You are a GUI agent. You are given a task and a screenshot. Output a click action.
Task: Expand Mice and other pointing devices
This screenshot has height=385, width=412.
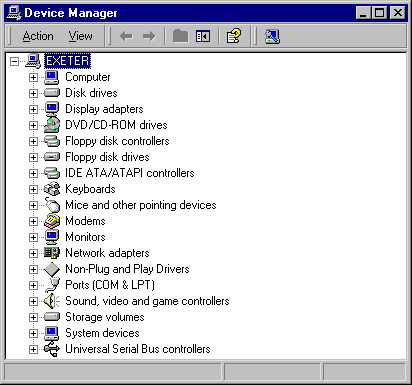(x=33, y=205)
